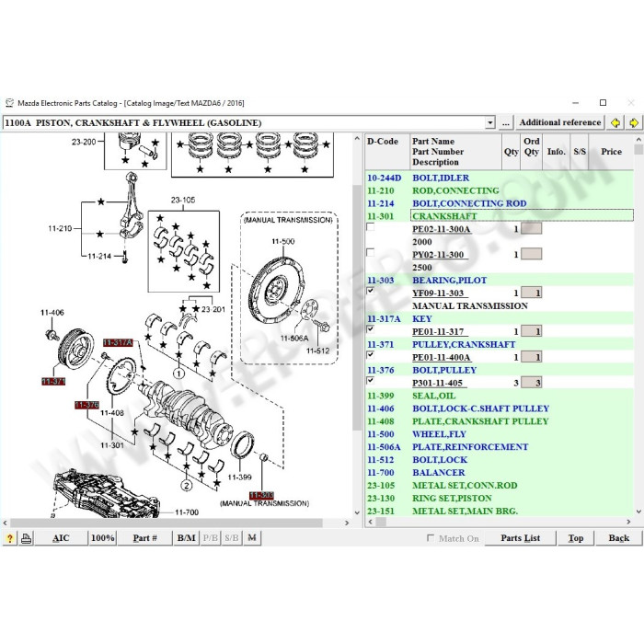Click the YF09-11-303 part number link
Viewport: 644px width, 644px height.
pos(439,293)
